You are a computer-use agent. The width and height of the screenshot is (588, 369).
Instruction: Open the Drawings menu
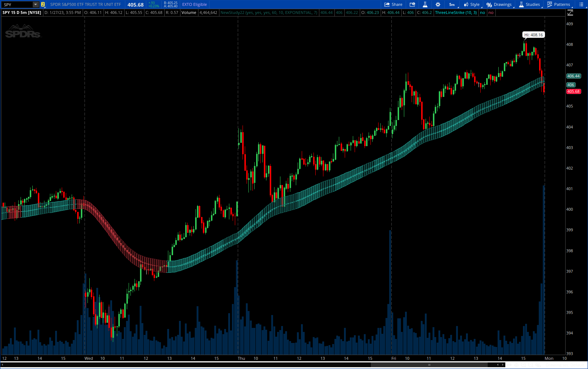pyautogui.click(x=499, y=4)
